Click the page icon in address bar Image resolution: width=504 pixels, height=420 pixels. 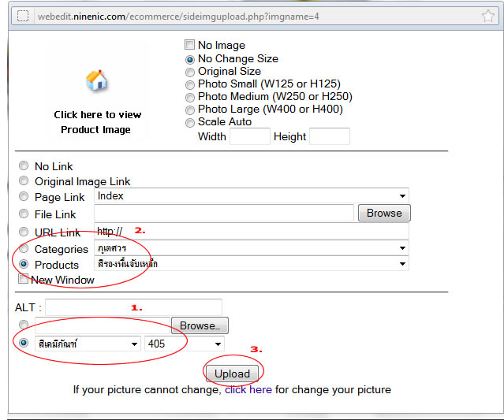point(23,16)
